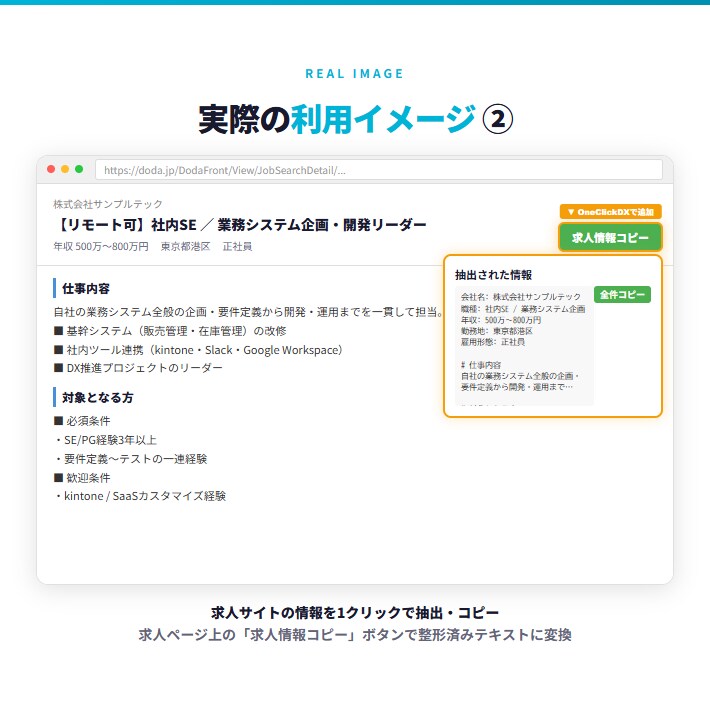Click the job title 社内SE／業務システム企画・開発リーダー
The height and width of the screenshot is (710, 710).
tap(289, 225)
